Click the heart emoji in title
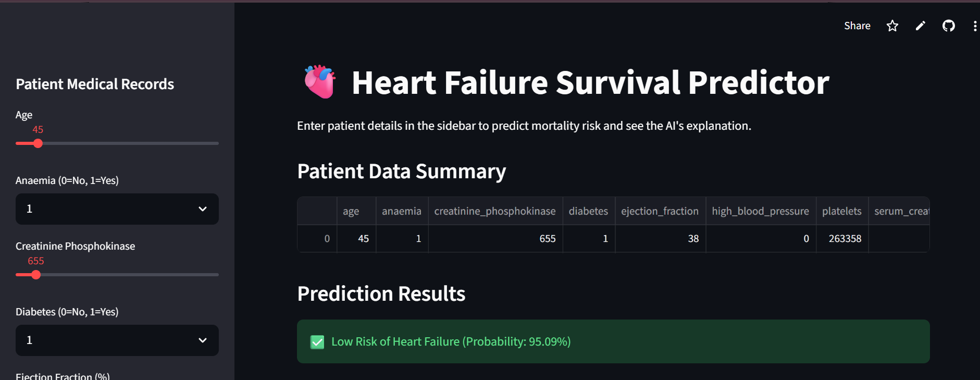Viewport: 980px width, 380px height. 320,82
